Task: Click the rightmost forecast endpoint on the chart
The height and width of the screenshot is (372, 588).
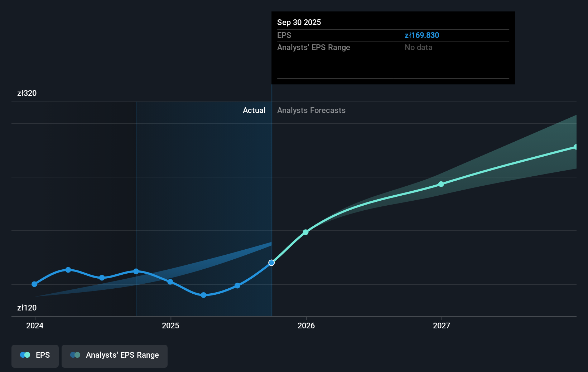Action: [x=575, y=146]
